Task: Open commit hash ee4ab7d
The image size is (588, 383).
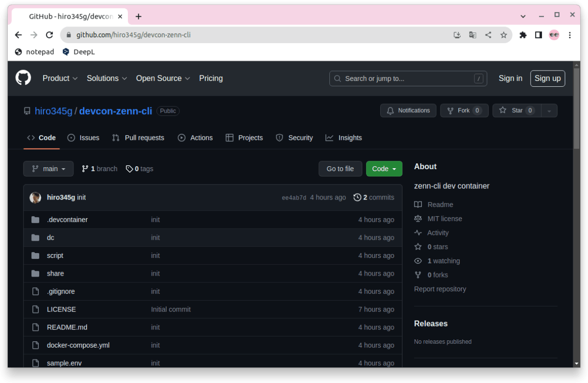Action: tap(294, 198)
